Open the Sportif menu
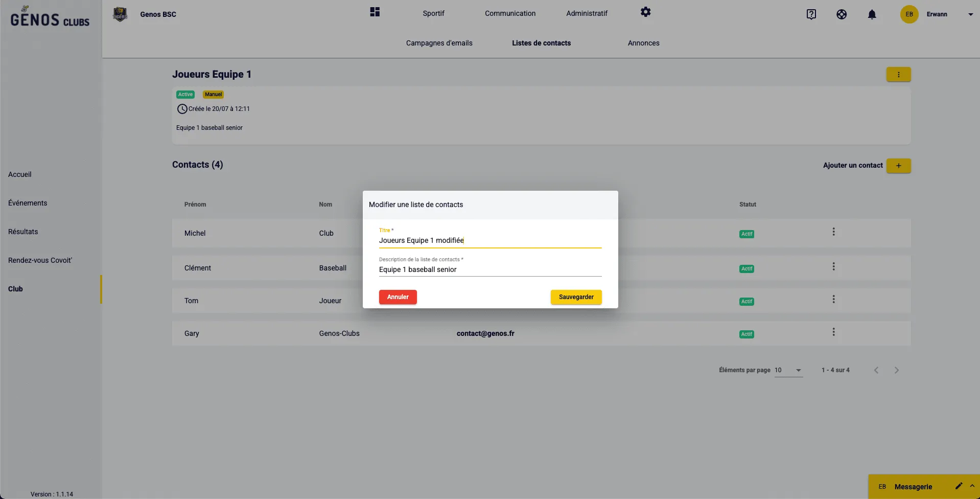The image size is (980, 499). coord(433,13)
